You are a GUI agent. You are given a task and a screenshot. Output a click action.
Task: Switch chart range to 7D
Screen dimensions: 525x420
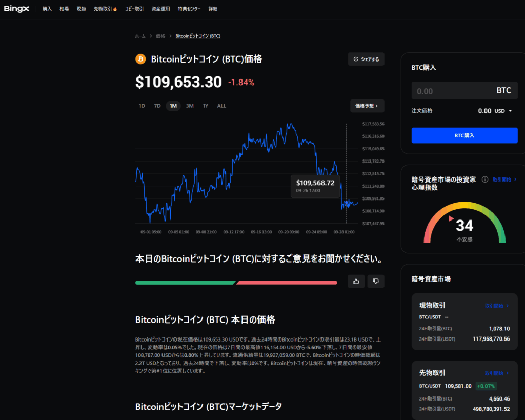coord(157,106)
